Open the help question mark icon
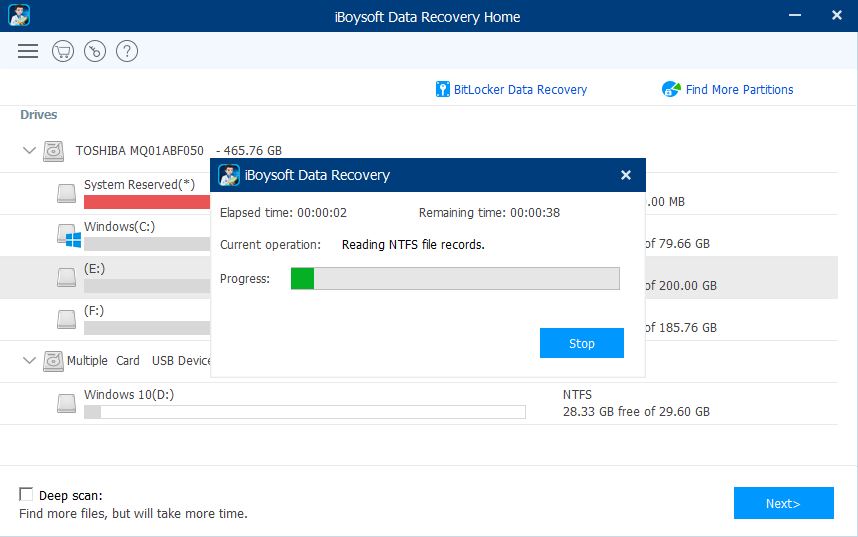 pyautogui.click(x=127, y=51)
